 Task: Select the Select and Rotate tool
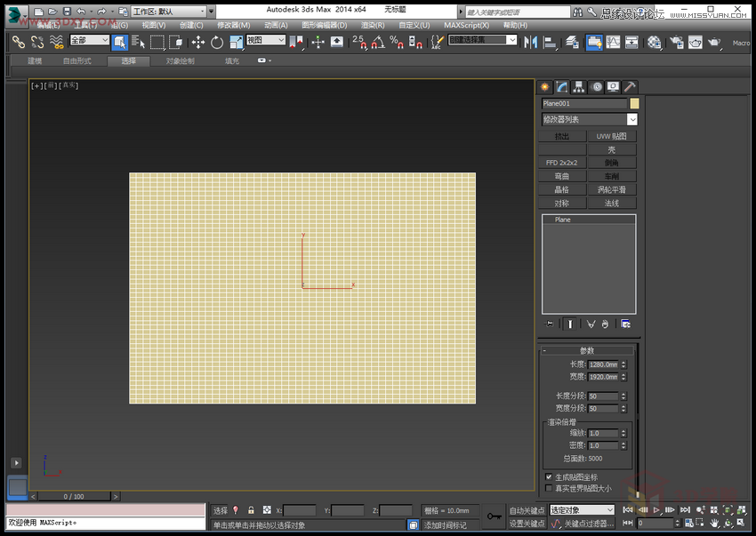(x=216, y=43)
